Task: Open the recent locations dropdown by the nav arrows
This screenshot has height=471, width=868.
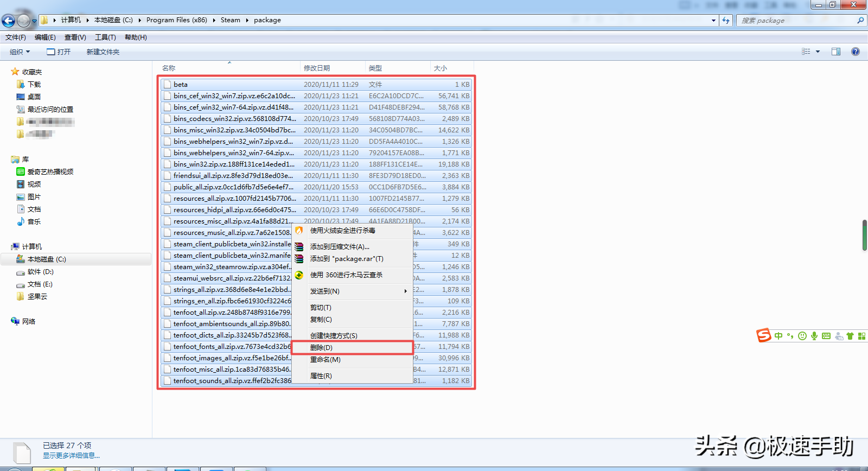Action: coord(34,21)
